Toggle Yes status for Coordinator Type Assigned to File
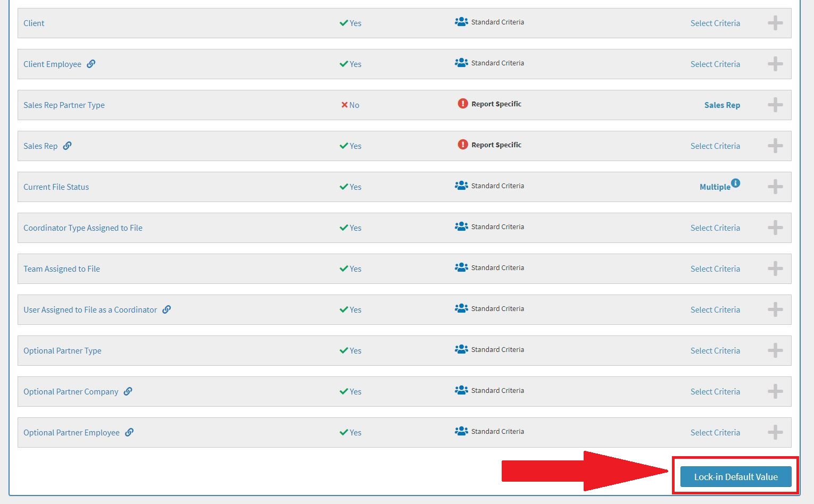 (x=350, y=228)
